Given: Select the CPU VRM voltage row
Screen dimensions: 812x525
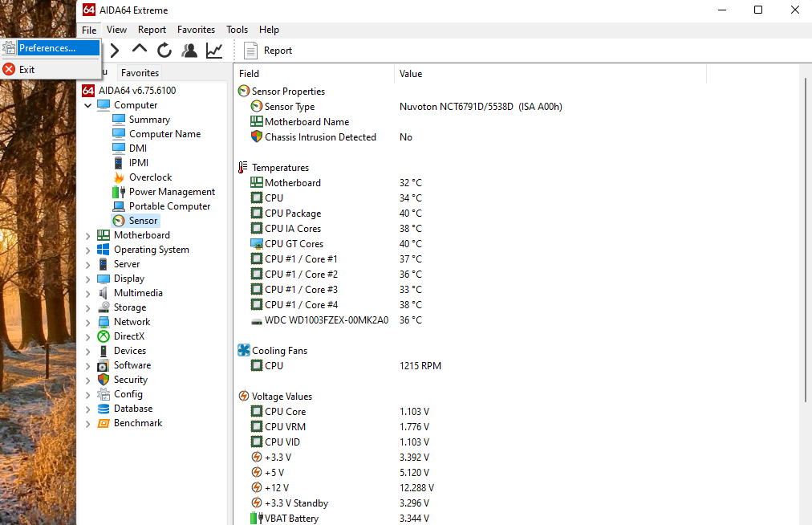Looking at the screenshot, I should point(470,426).
